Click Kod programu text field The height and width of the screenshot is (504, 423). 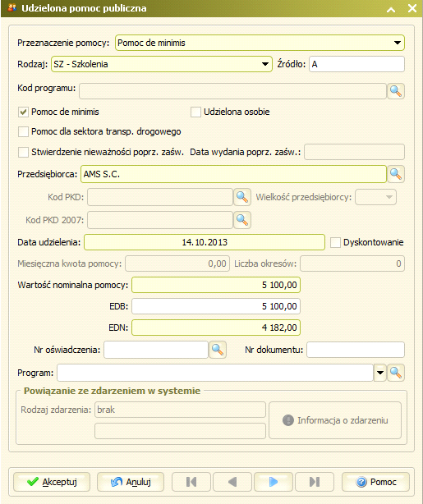[232, 91]
